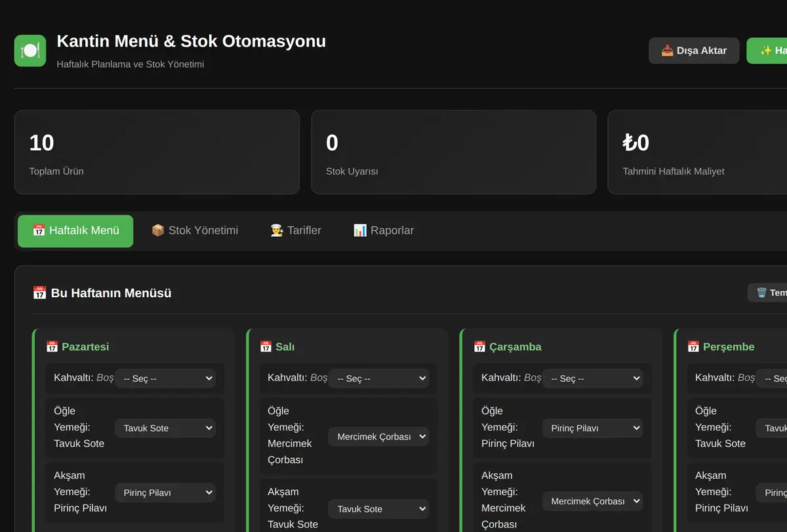Expand Salı Öğle Yemeği Mercimek Çorbası dropdown
Image resolution: width=787 pixels, height=532 pixels.
point(378,436)
